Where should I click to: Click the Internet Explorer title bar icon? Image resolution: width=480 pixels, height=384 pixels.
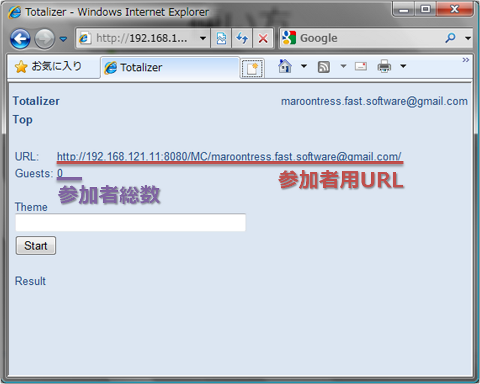tap(15, 12)
